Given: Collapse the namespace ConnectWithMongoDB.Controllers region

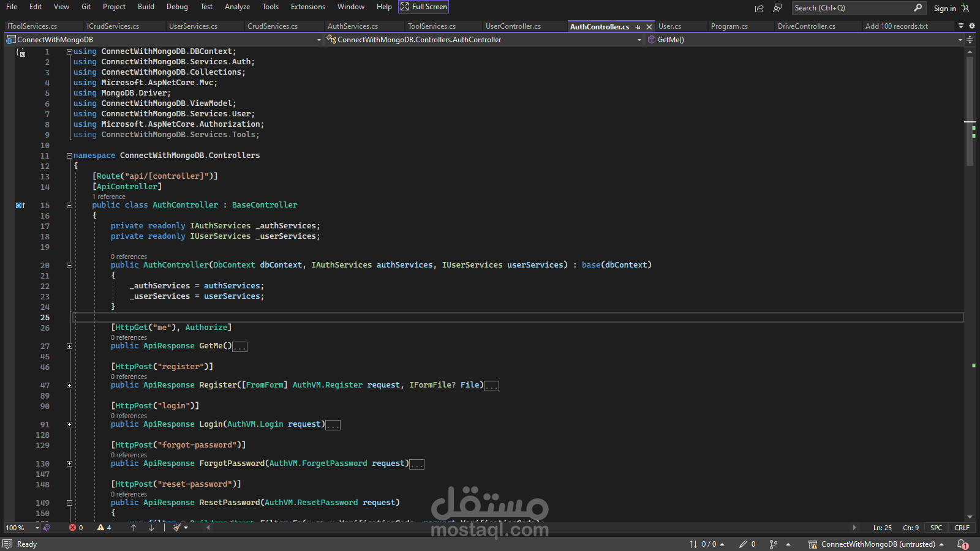Looking at the screenshot, I should point(69,156).
